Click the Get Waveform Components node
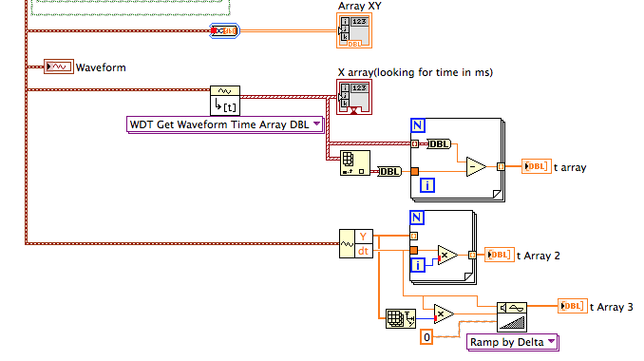 pos(356,243)
